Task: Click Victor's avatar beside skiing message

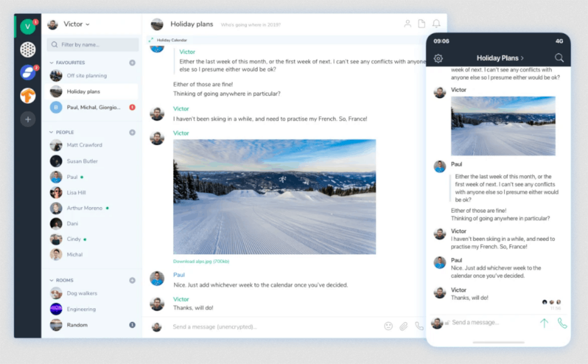Action: (157, 114)
